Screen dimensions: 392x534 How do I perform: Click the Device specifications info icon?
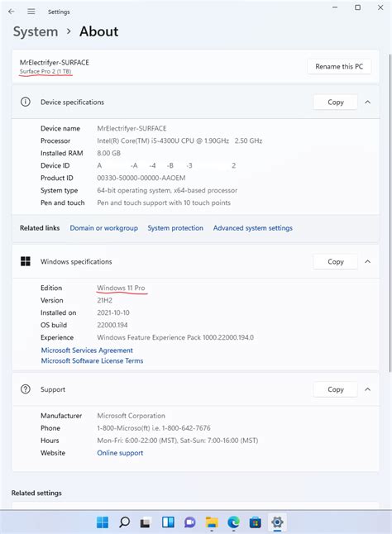(x=26, y=102)
